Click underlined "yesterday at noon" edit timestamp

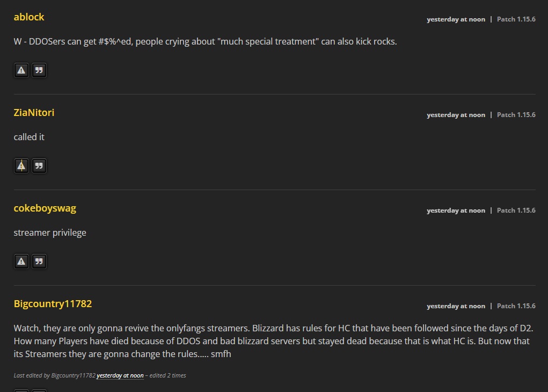tap(120, 376)
